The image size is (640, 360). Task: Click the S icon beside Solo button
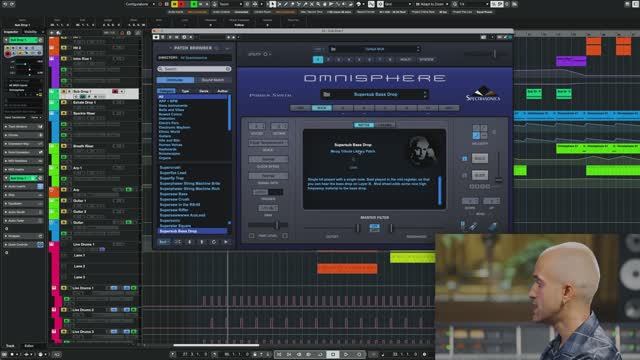[464, 158]
